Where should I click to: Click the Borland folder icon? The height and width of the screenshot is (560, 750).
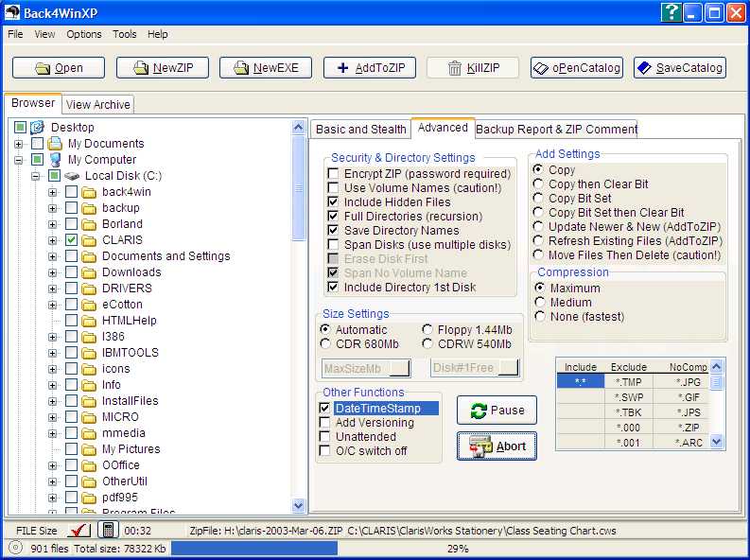pyautogui.click(x=89, y=224)
